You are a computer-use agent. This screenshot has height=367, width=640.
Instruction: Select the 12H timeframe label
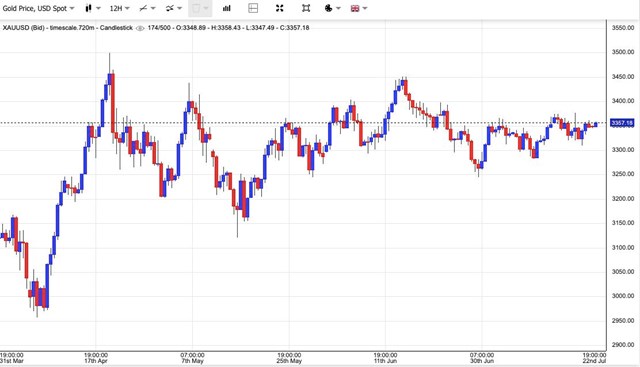click(x=116, y=8)
